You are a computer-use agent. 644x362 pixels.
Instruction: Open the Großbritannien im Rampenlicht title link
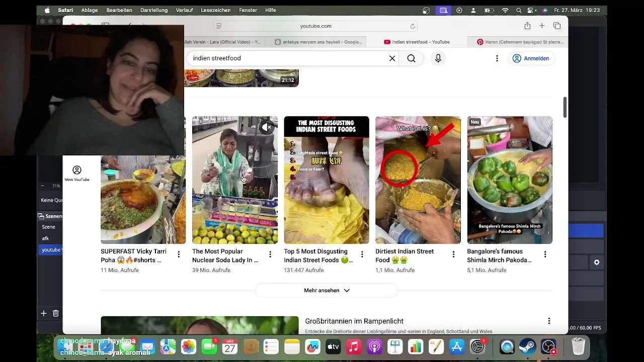tap(354, 321)
